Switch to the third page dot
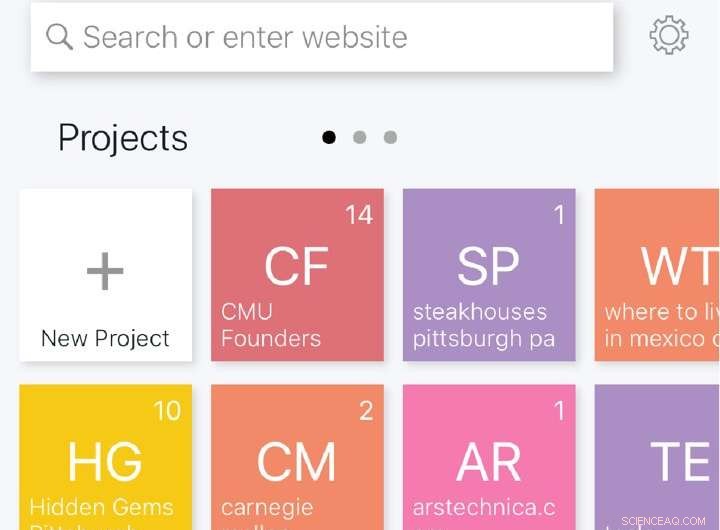Viewport: 720px width, 530px height. click(390, 137)
